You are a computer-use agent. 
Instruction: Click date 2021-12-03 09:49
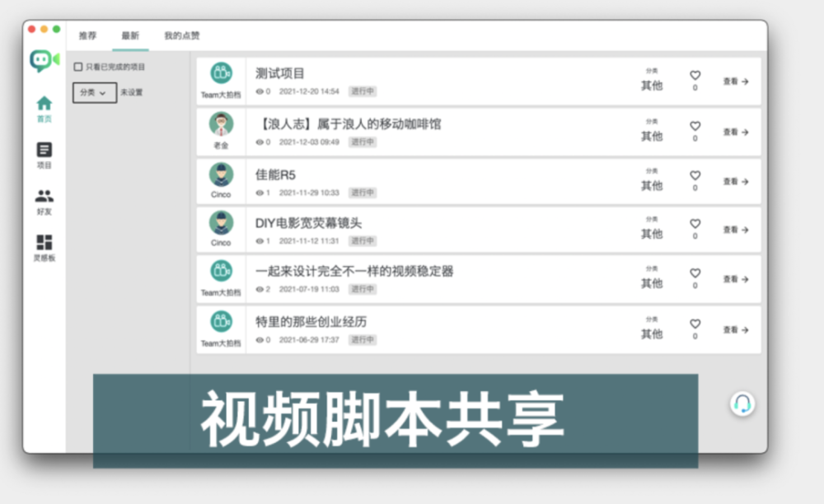coord(309,142)
